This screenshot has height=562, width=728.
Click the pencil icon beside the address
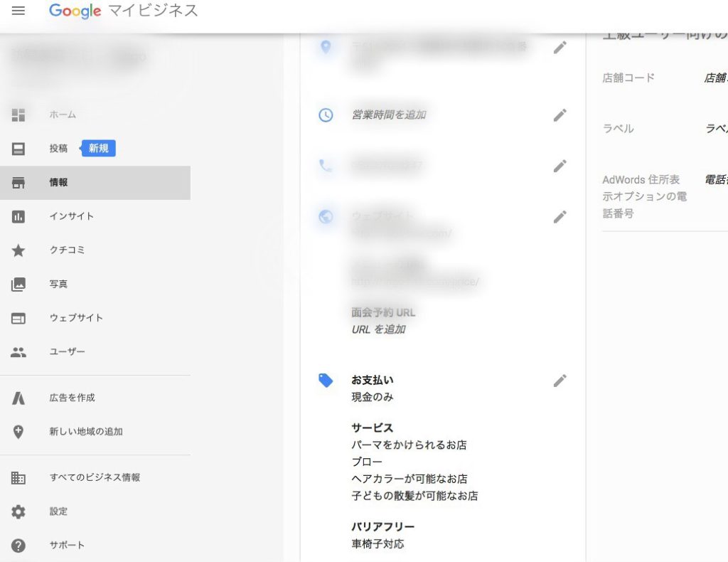[560, 48]
